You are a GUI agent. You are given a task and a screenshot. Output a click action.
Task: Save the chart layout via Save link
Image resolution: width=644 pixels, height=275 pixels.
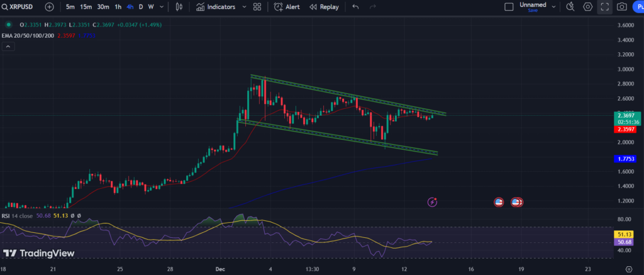point(533,11)
